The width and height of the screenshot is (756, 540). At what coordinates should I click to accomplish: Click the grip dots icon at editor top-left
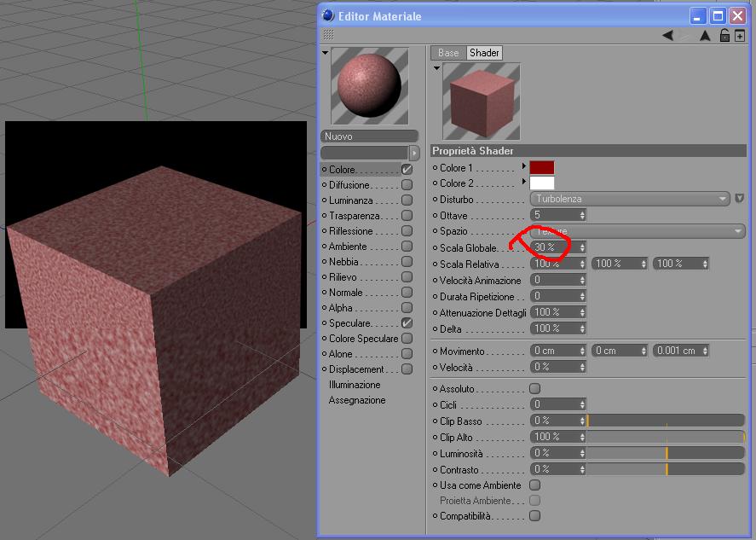pos(328,34)
